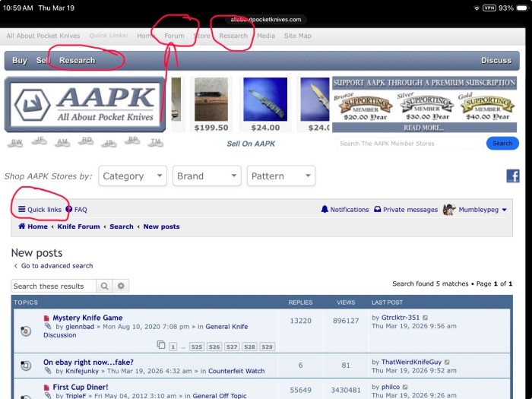The height and width of the screenshot is (399, 532).
Task: Click READ MORE on subscription banner
Action: pyautogui.click(x=423, y=128)
